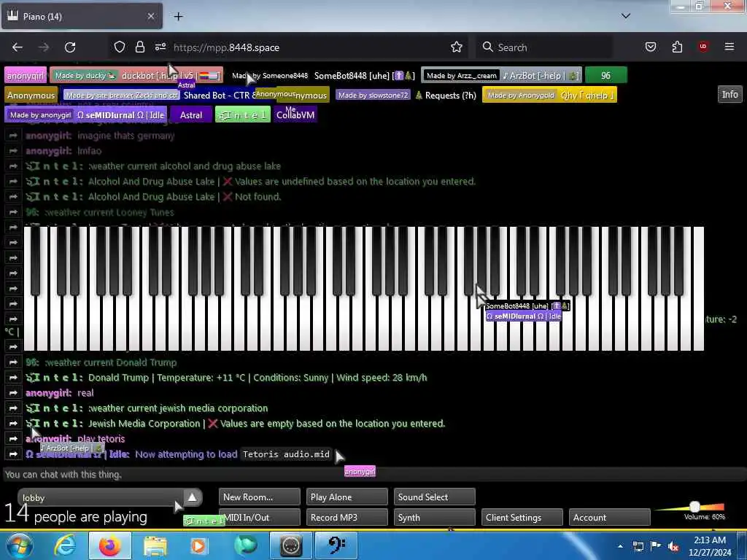Click the muted volume tray icon
Image resolution: width=747 pixels, height=560 pixels.
(673, 546)
